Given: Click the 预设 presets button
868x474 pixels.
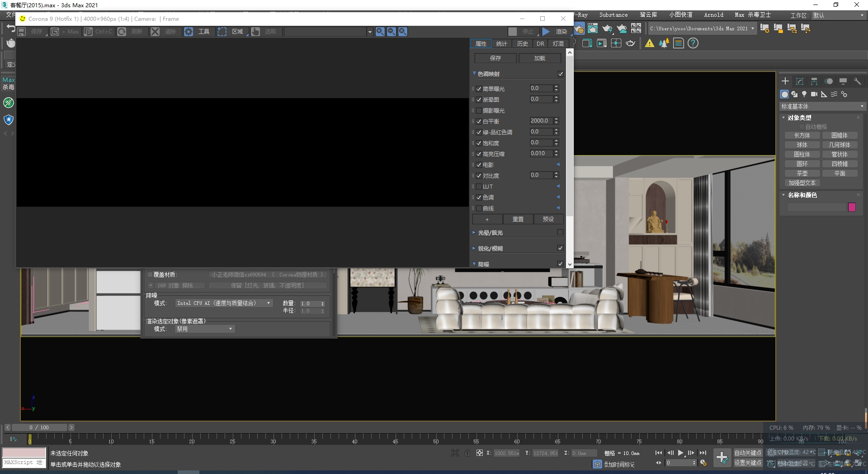Looking at the screenshot, I should (x=548, y=219).
